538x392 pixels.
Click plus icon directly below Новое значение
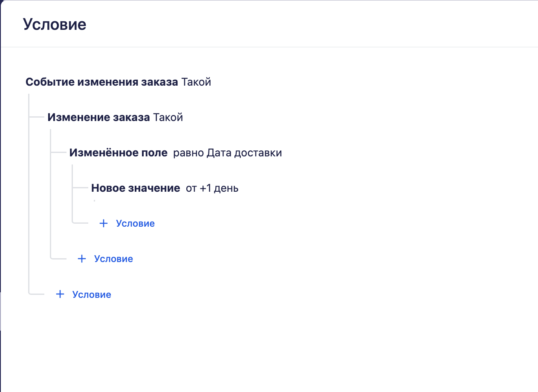[103, 223]
